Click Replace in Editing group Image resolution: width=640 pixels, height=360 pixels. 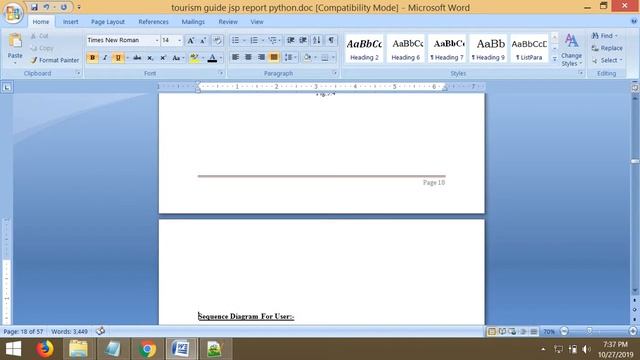[607, 48]
